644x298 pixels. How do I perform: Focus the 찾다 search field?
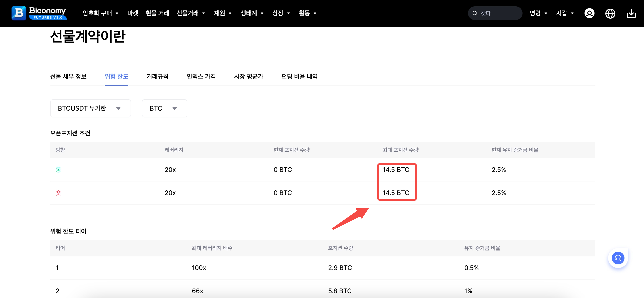pyautogui.click(x=495, y=13)
